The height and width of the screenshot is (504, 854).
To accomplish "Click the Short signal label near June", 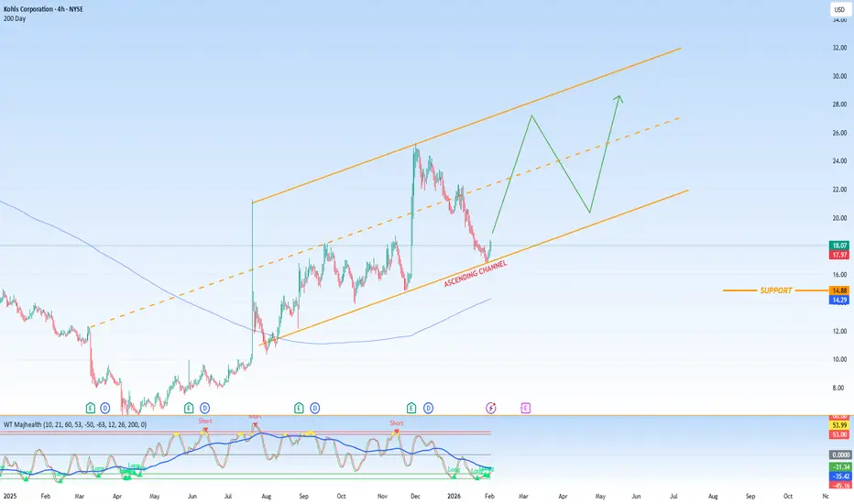I will [x=205, y=421].
